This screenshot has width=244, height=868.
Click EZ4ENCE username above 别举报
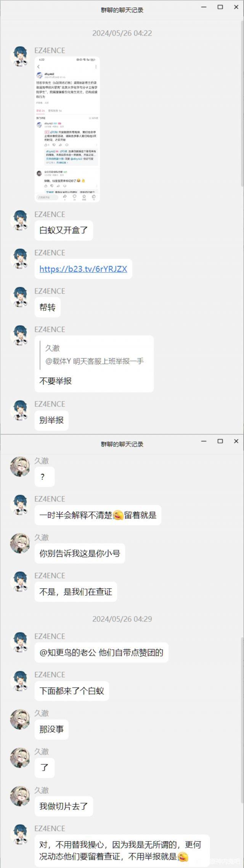(50, 404)
